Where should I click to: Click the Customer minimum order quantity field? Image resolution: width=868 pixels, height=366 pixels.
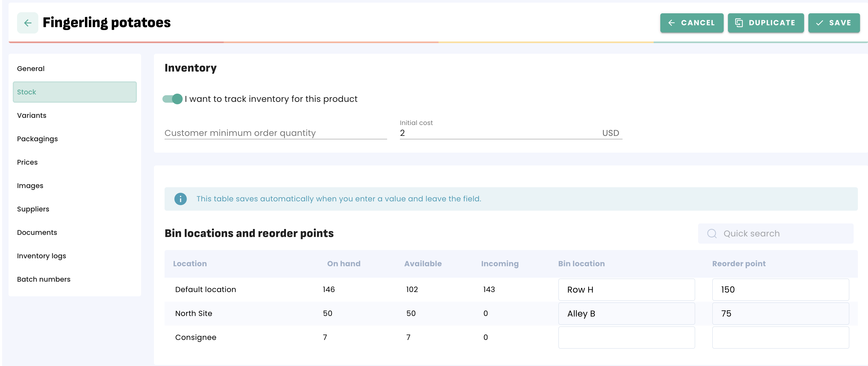coord(275,133)
